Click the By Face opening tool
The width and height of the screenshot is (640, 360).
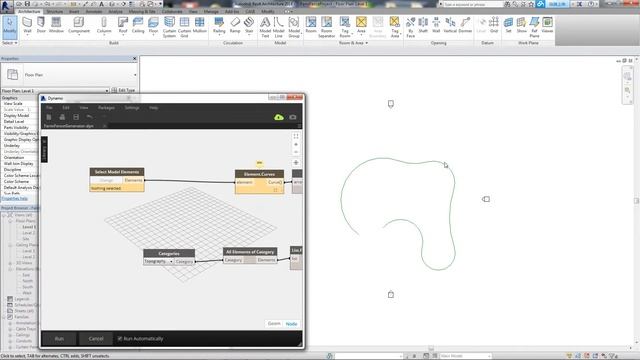point(411,27)
